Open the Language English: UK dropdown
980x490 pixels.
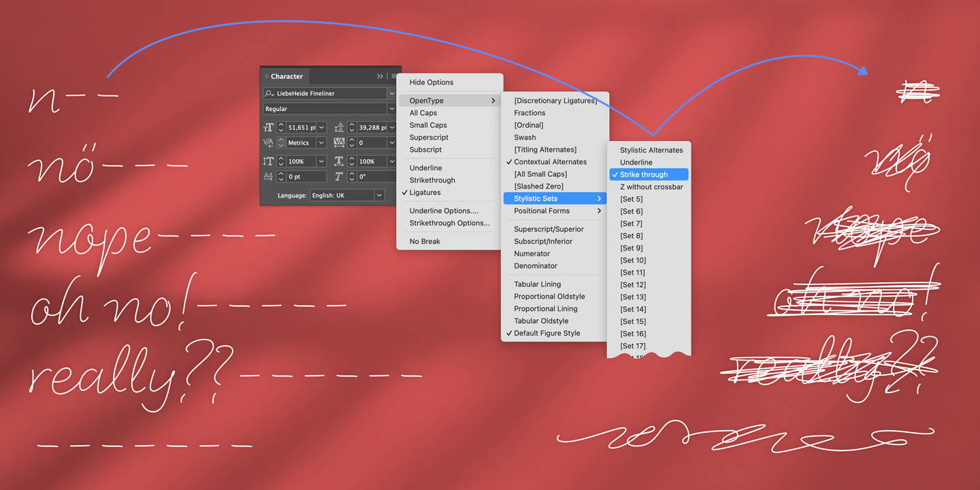point(379,195)
